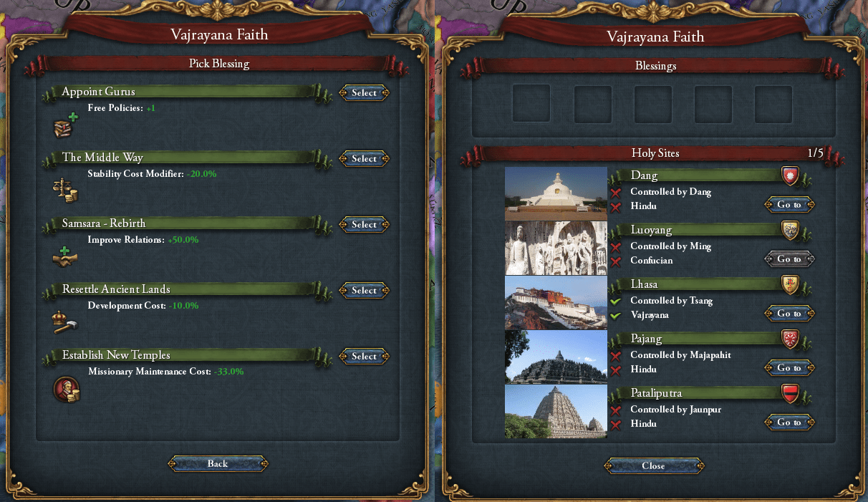Screen dimensions: 868x502
Task: Open the Pajang temple thumbnail
Action: [556, 357]
